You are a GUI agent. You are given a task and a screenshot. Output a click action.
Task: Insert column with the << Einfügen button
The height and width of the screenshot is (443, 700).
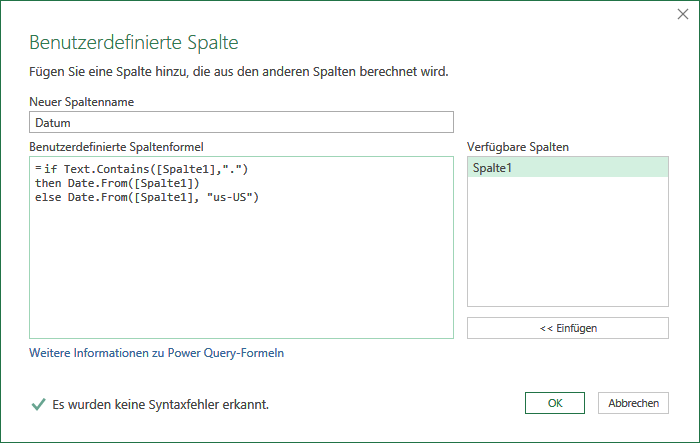pyautogui.click(x=567, y=328)
